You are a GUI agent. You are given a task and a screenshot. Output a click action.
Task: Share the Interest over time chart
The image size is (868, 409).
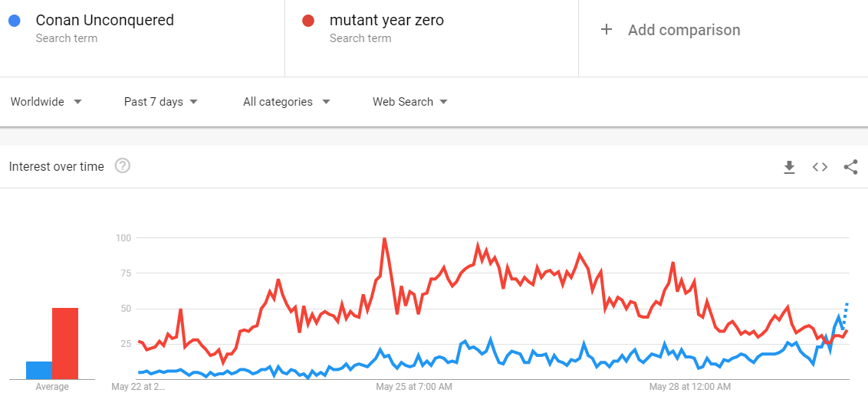pyautogui.click(x=851, y=167)
